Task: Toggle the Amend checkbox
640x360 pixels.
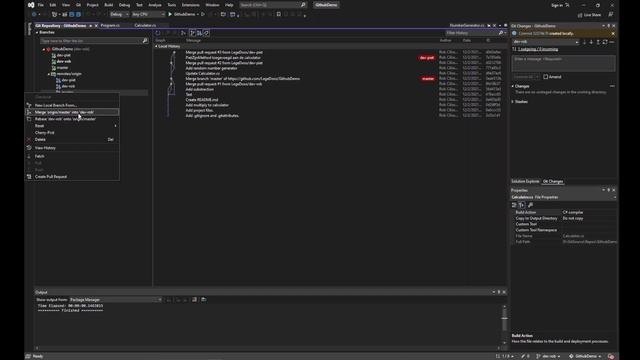Action: pyautogui.click(x=546, y=77)
